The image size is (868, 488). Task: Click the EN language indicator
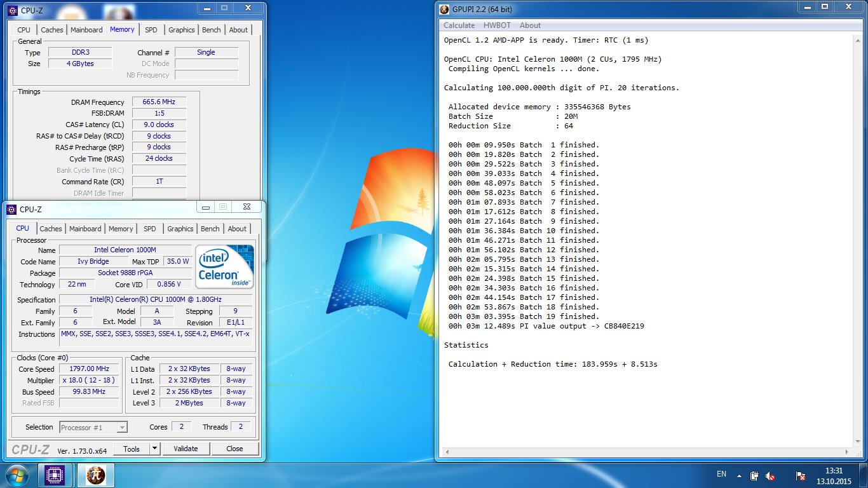coord(721,474)
